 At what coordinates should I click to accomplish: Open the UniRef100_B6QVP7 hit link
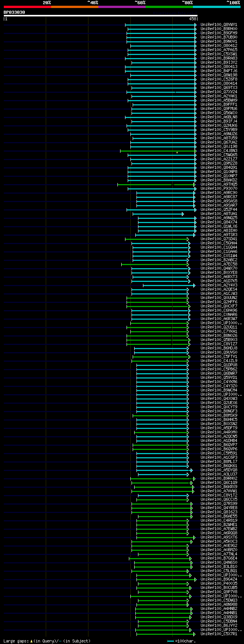coord(219,445)
